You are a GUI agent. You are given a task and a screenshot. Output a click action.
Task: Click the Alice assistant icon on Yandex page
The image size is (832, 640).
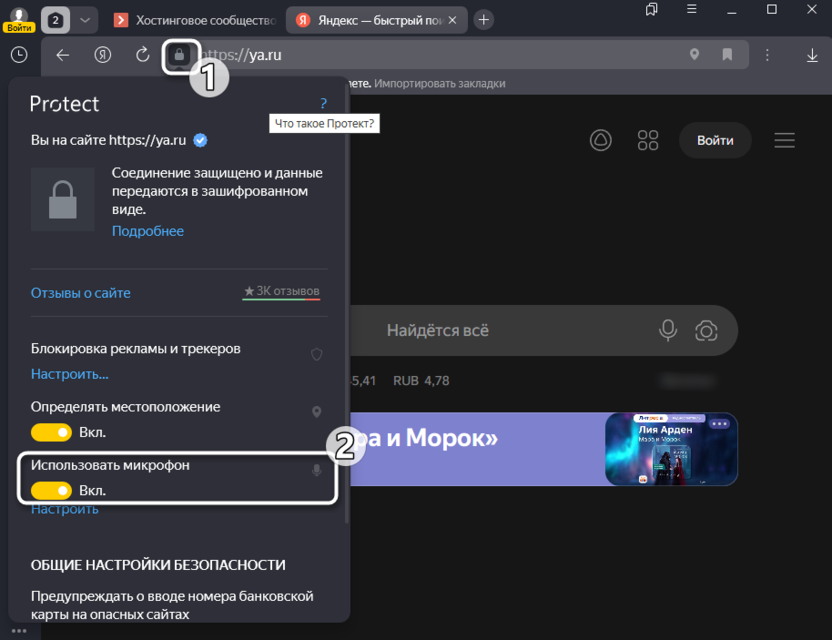(601, 140)
